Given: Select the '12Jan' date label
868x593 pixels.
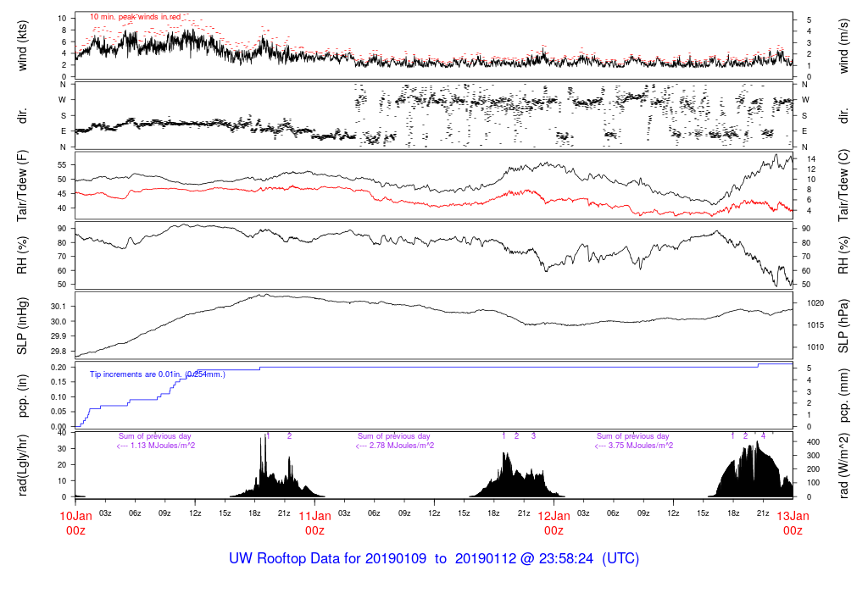Looking at the screenshot, I should pyautogui.click(x=554, y=516).
